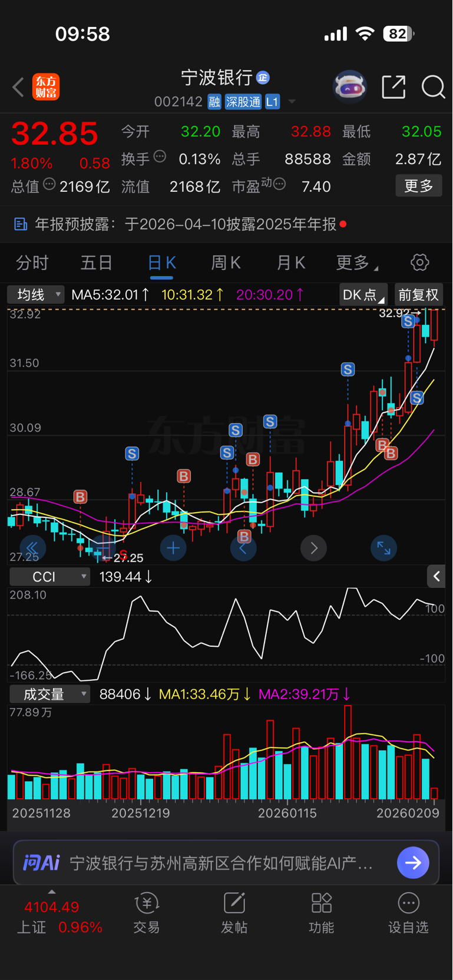This screenshot has width=453, height=980.
Task: Switch to 月K tab
Action: pos(291,263)
